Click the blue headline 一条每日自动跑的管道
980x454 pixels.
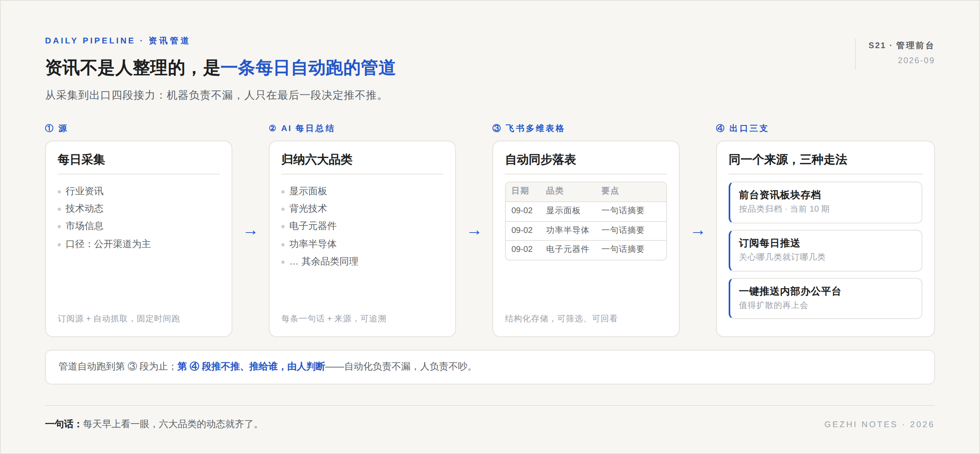coord(308,68)
